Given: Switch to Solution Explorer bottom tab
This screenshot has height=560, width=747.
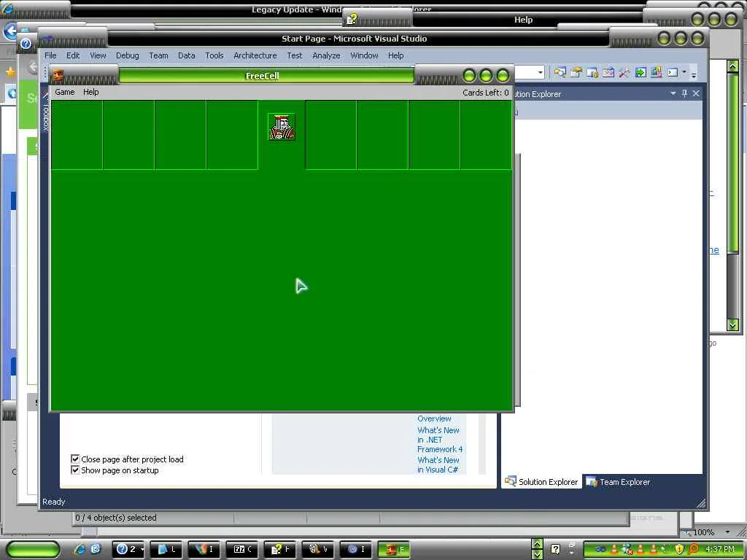Looking at the screenshot, I should tap(542, 481).
